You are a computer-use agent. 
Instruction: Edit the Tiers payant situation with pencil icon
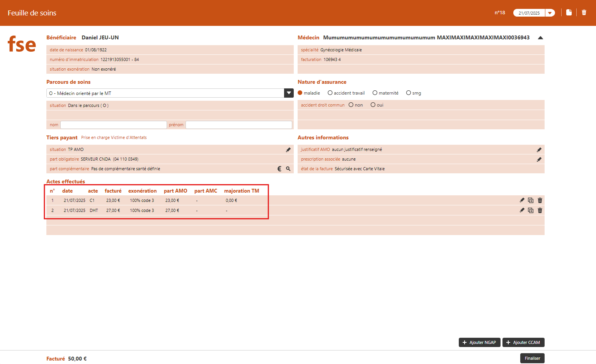coord(288,150)
